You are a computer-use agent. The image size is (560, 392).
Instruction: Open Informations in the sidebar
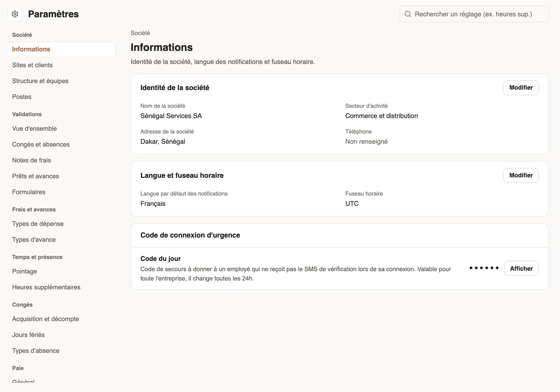coord(62,49)
